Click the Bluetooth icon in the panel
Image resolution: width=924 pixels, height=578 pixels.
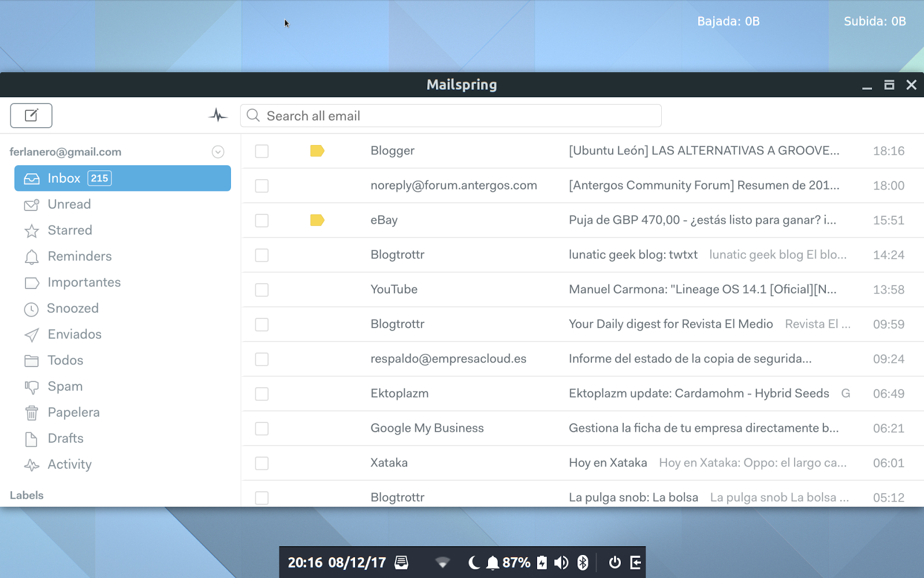[583, 562]
